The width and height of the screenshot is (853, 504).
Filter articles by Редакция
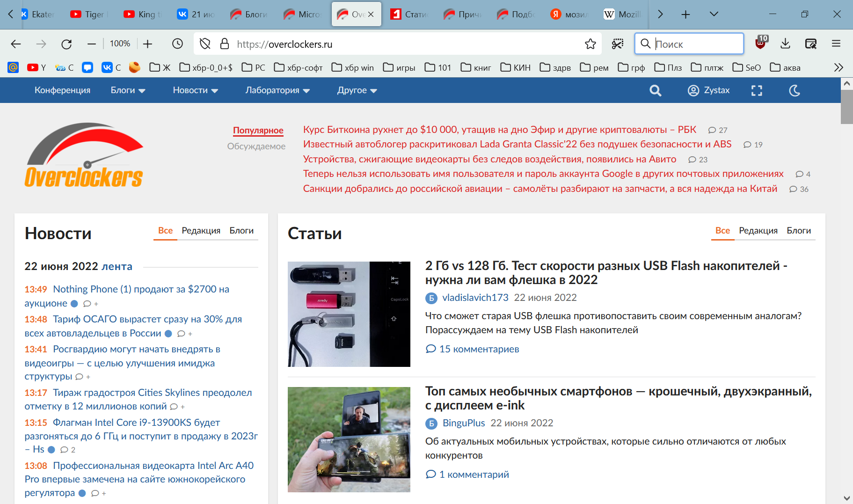coord(758,231)
